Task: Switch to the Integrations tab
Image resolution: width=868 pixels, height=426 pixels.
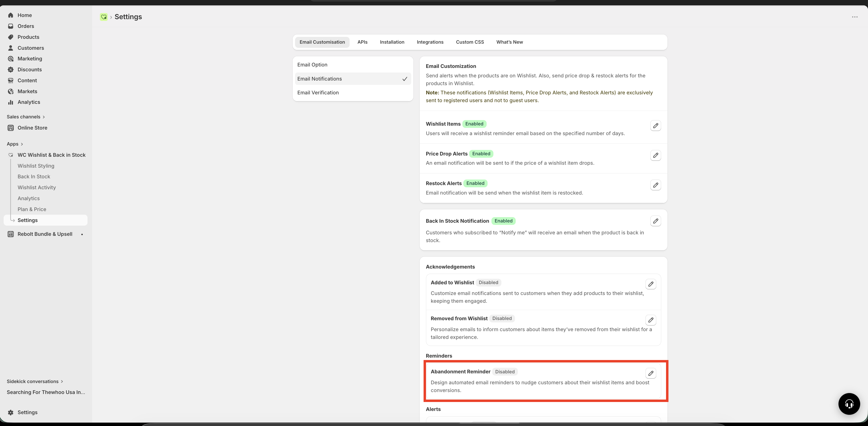Action: pyautogui.click(x=430, y=42)
